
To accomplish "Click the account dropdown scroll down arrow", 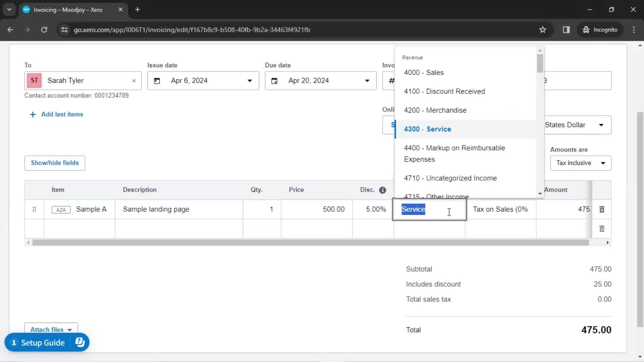I will coord(540,193).
